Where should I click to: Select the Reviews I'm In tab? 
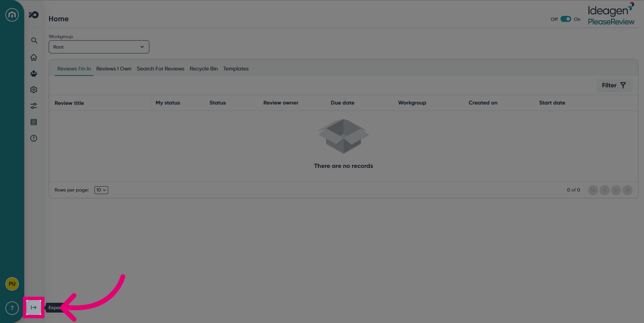74,69
